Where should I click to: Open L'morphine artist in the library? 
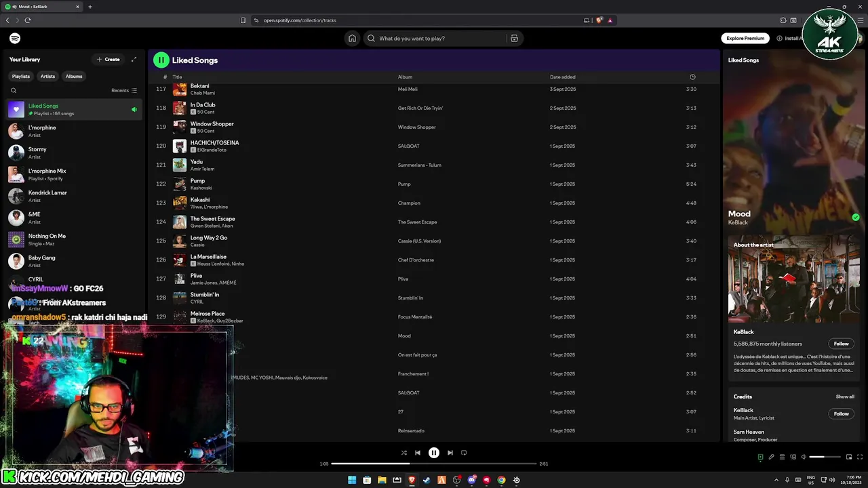coord(75,131)
